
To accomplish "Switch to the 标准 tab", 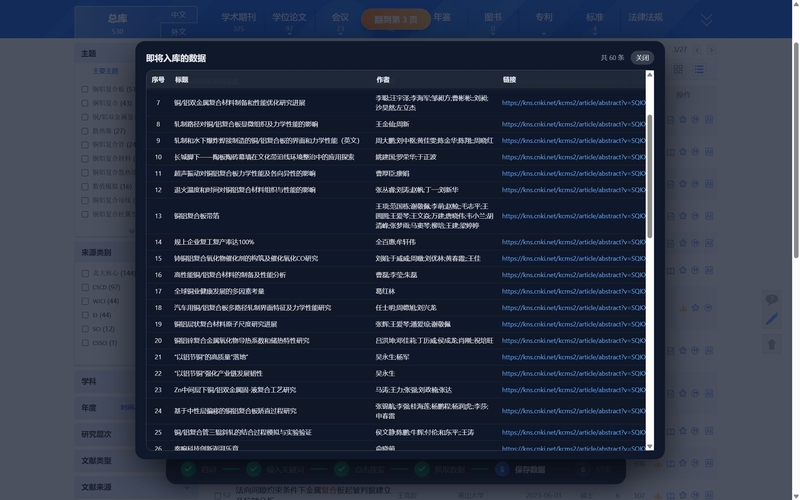I will pyautogui.click(x=594, y=17).
